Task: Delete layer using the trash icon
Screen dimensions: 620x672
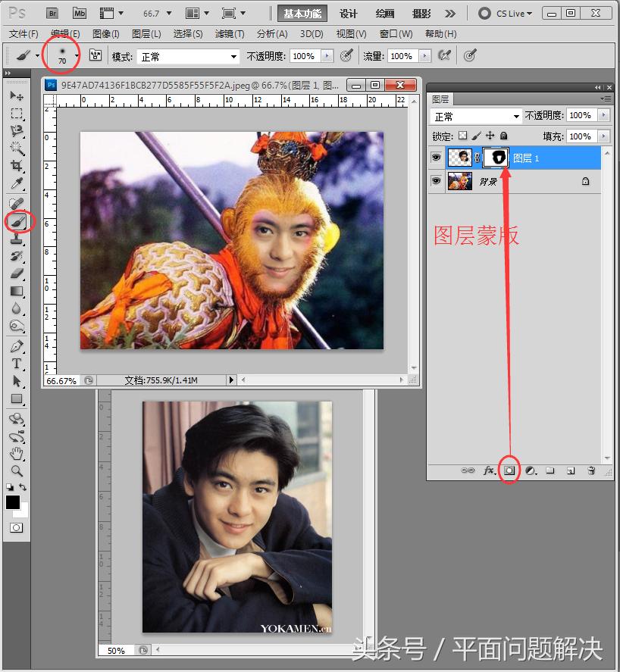Action: (591, 470)
